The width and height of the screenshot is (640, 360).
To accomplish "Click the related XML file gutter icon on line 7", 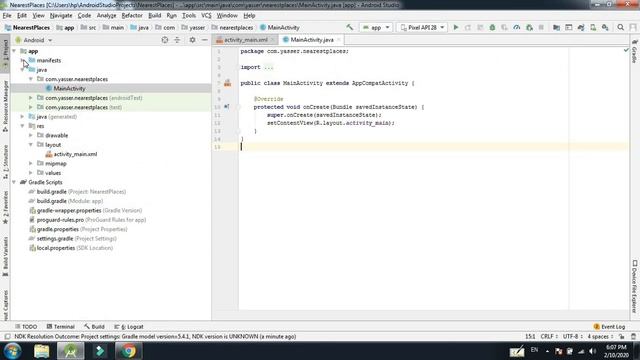I will pyautogui.click(x=227, y=83).
